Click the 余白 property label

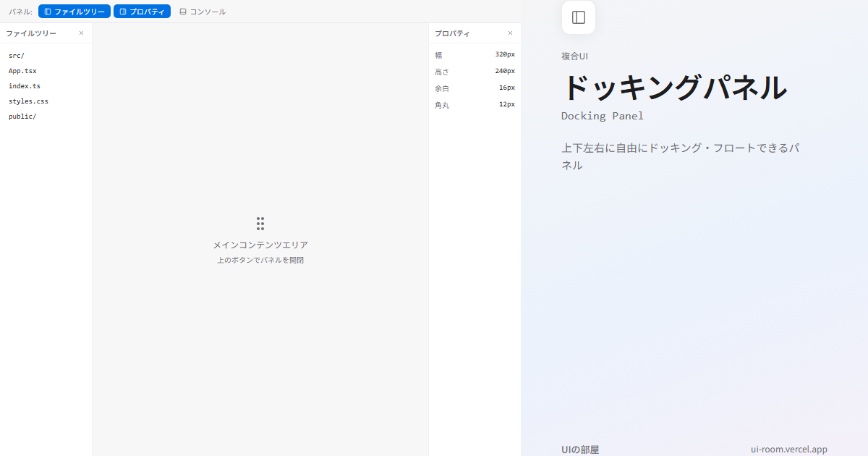click(x=442, y=88)
